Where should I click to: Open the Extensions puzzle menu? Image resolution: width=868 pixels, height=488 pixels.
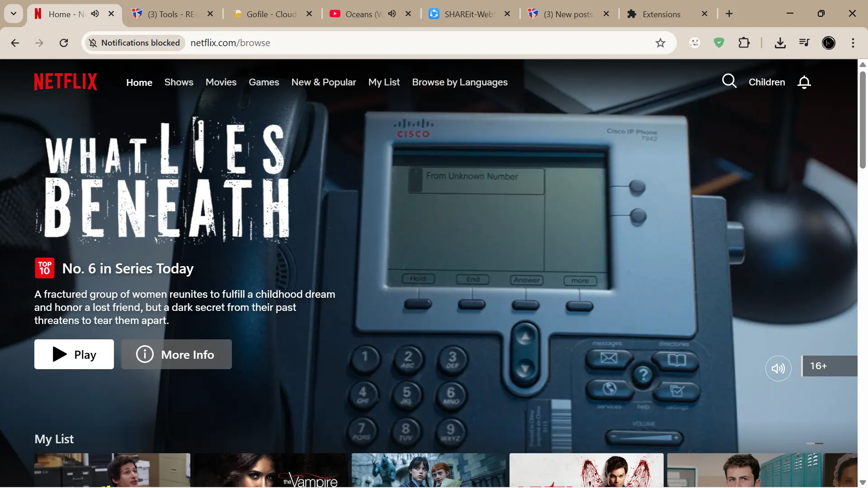[744, 43]
